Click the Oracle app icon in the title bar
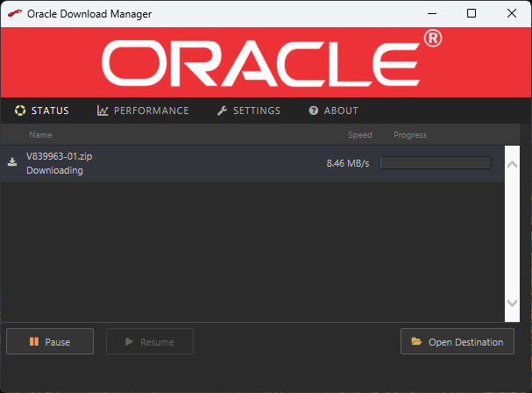This screenshot has height=393, width=532. (x=14, y=13)
